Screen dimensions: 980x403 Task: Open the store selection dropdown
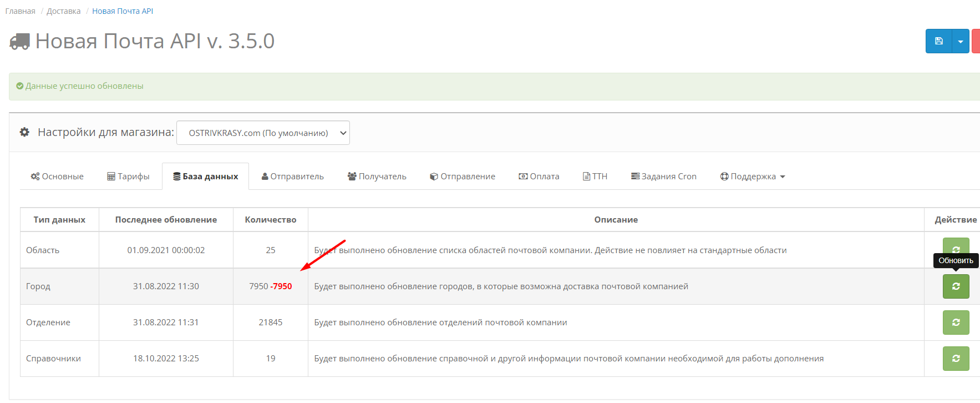pyautogui.click(x=263, y=133)
